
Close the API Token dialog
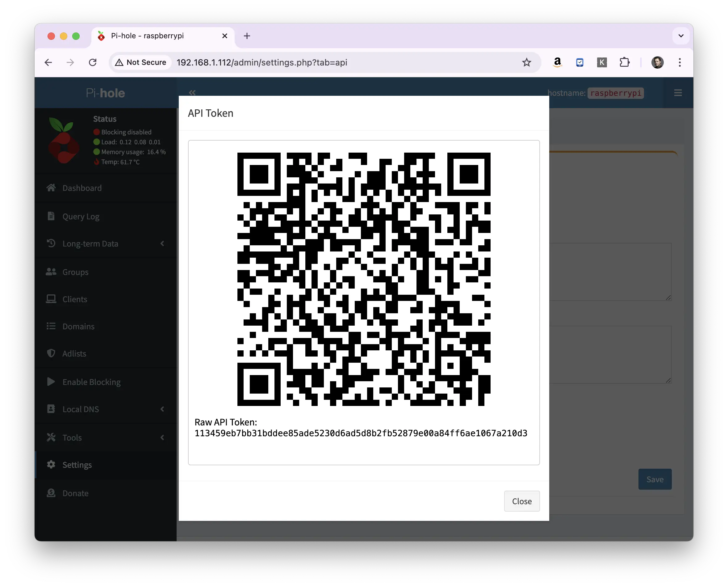[x=521, y=501]
